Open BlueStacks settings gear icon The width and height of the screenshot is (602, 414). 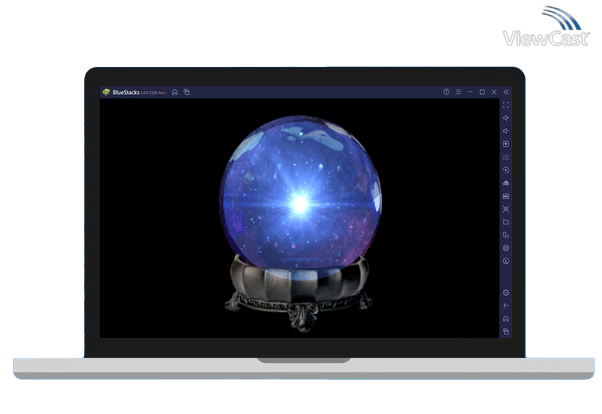[x=506, y=293]
